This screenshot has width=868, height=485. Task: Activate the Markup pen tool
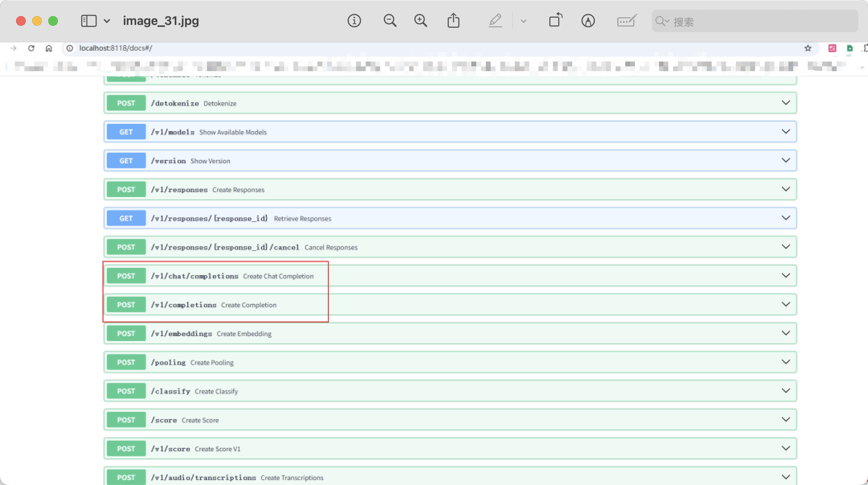[x=495, y=21]
